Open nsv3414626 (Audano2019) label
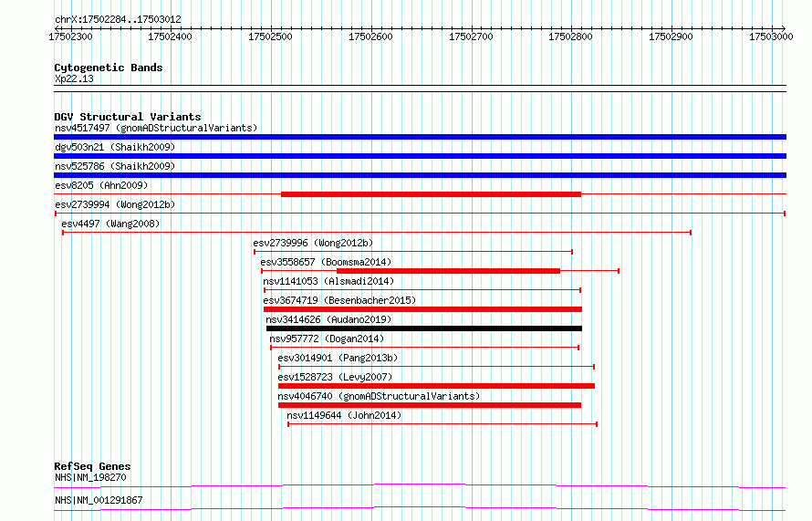812x521 pixels. click(x=328, y=319)
